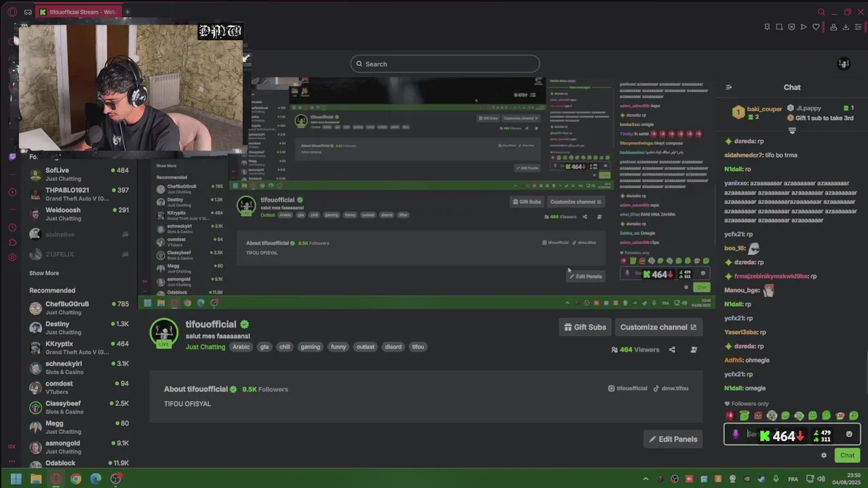Screen dimensions: 868x488
Task: Click the green Chat send button
Action: click(x=847, y=455)
